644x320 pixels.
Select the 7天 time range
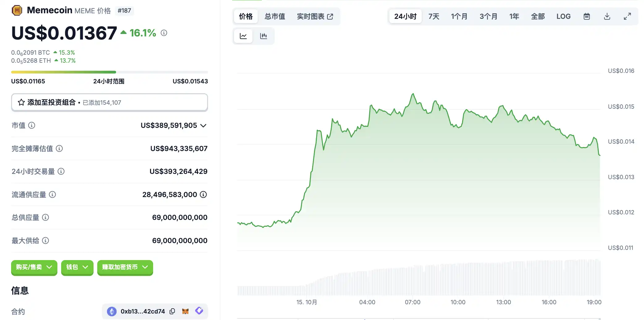(434, 16)
